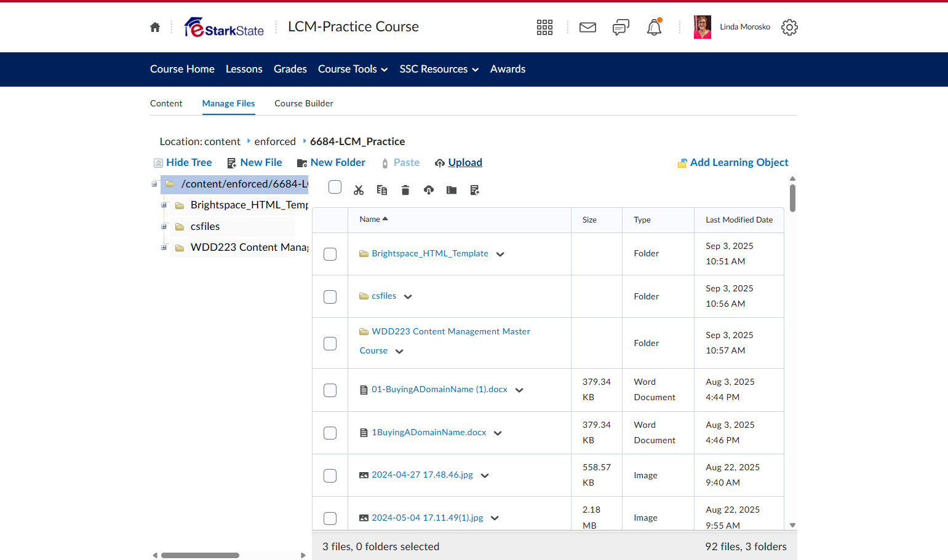948x560 pixels.
Task: Click the Download cloud icon
Action: tap(429, 190)
